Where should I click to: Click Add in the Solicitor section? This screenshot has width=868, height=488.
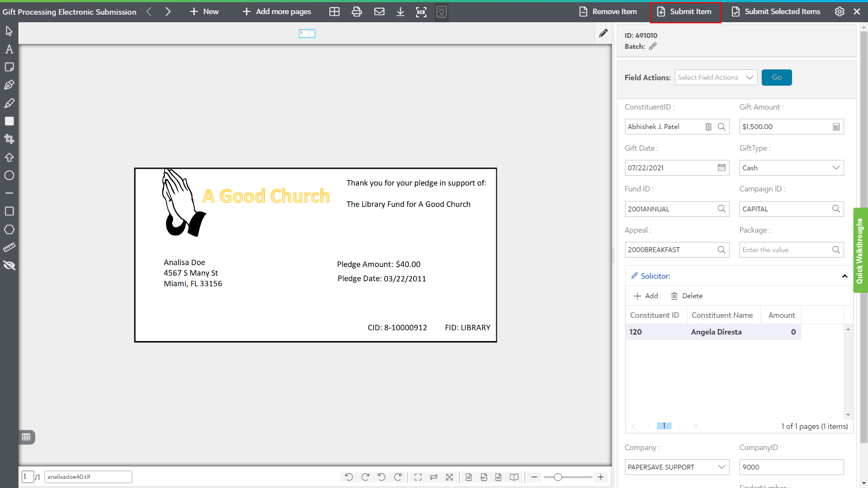pos(646,296)
